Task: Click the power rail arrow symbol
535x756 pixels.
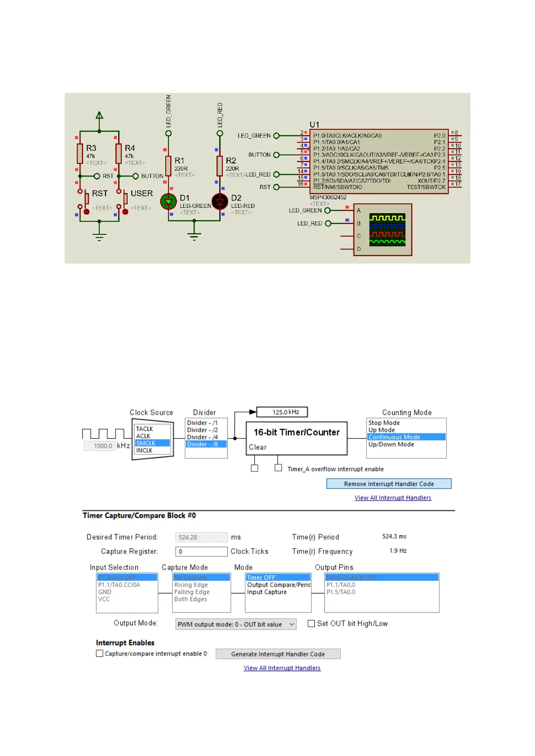Action: click(x=99, y=115)
